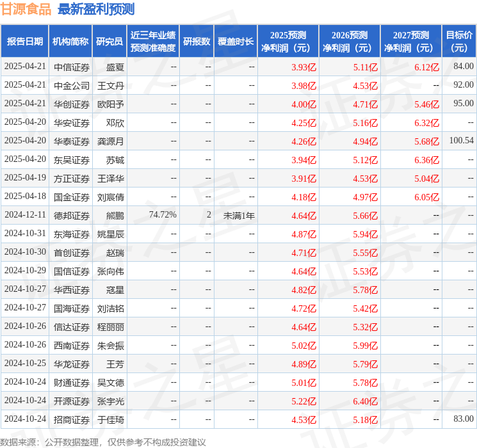
Task: Select the 西南证券 institution cell
Action: (x=72, y=346)
